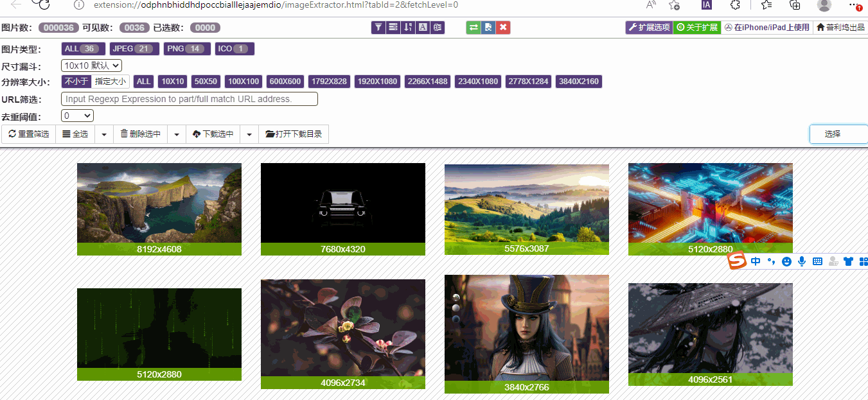
Task: Open browser Settings and more menu
Action: pos(855,4)
